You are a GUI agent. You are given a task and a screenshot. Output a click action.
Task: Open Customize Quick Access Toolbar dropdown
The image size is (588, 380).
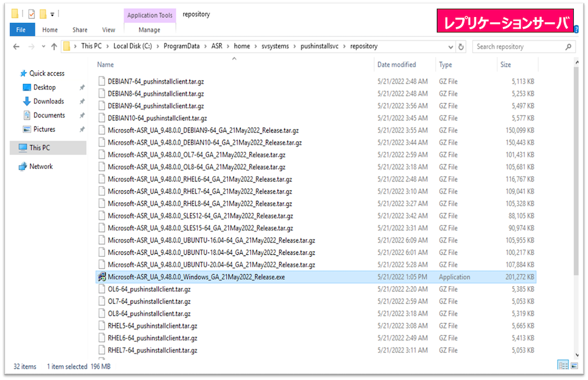(x=52, y=14)
